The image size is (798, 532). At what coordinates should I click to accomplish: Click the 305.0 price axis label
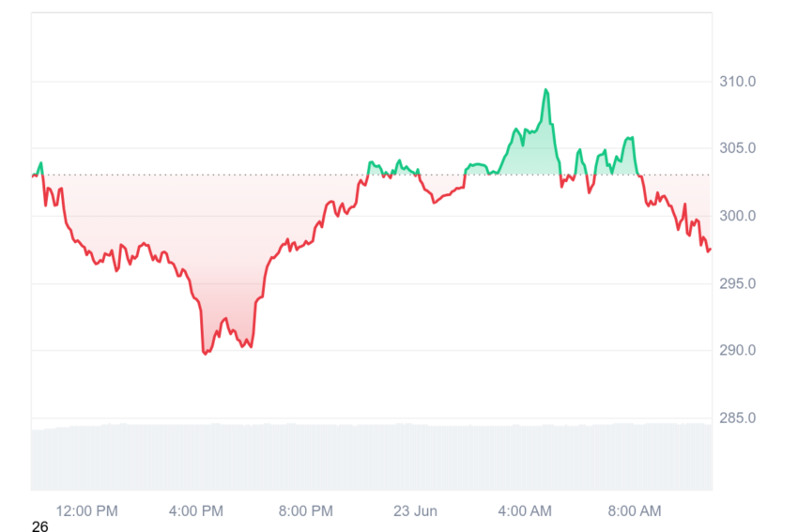pos(737,148)
